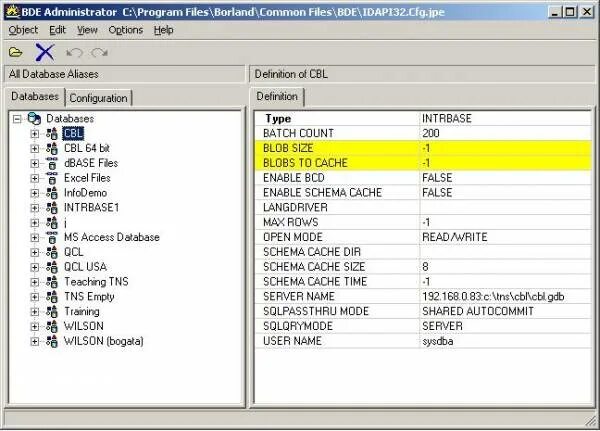This screenshot has height=431, width=600.
Task: Click the BLOB SIZE value field
Action: point(505,148)
